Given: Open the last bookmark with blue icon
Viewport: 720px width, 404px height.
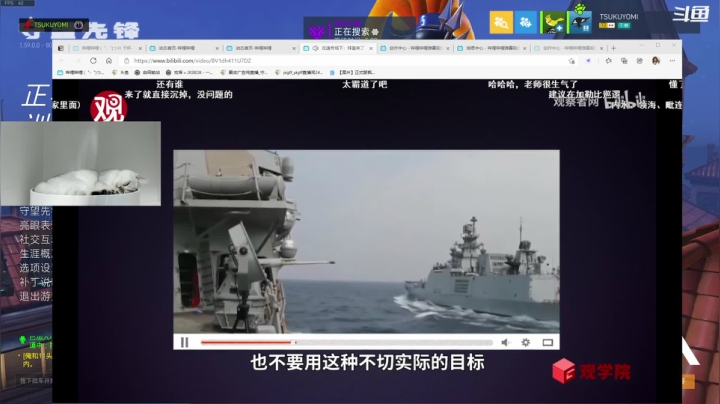Looking at the screenshot, I should [352, 73].
